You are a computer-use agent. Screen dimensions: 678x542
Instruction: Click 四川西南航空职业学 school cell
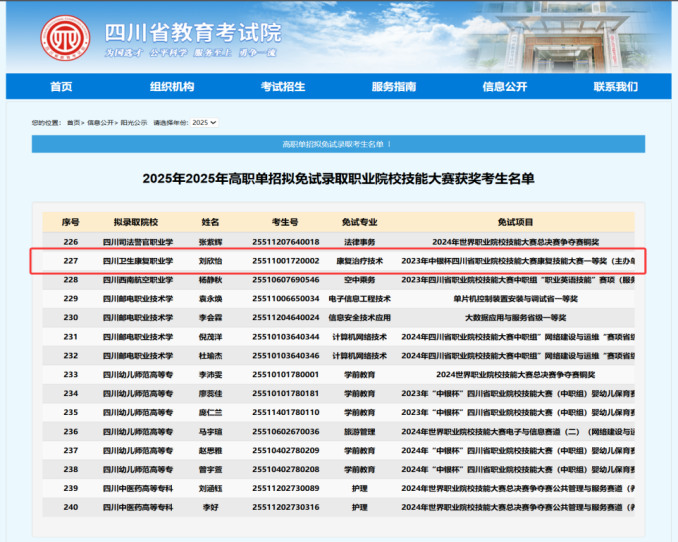[x=138, y=280]
